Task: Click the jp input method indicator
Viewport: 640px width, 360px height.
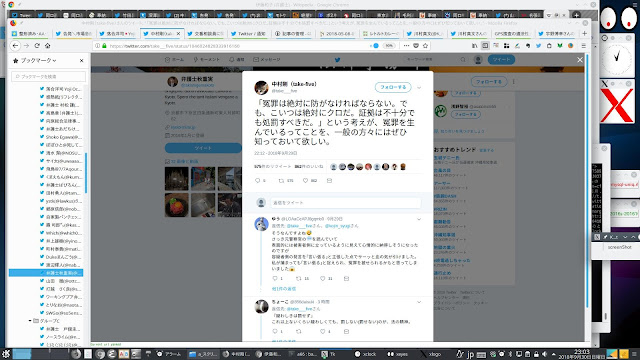Action: click(470, 354)
